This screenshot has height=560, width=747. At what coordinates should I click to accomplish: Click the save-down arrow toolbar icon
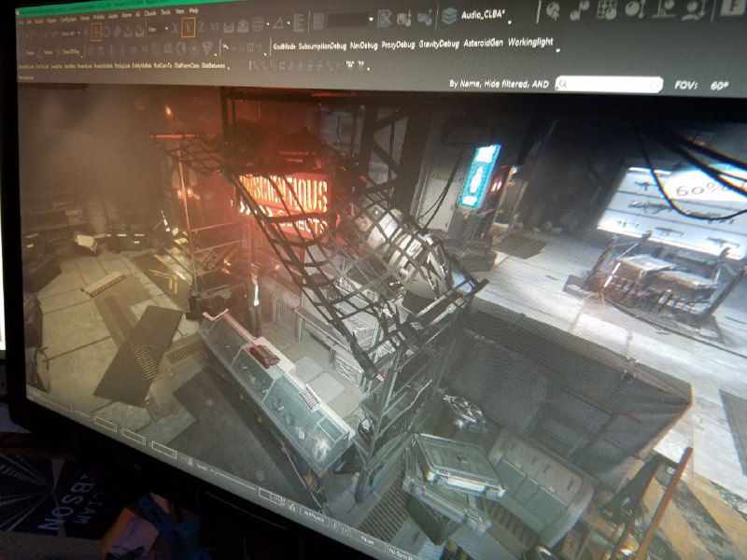point(404,19)
